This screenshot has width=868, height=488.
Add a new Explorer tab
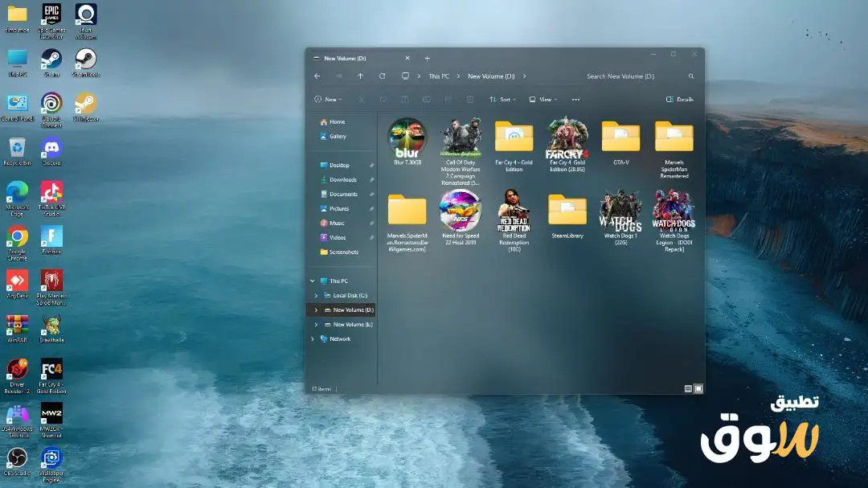point(427,58)
